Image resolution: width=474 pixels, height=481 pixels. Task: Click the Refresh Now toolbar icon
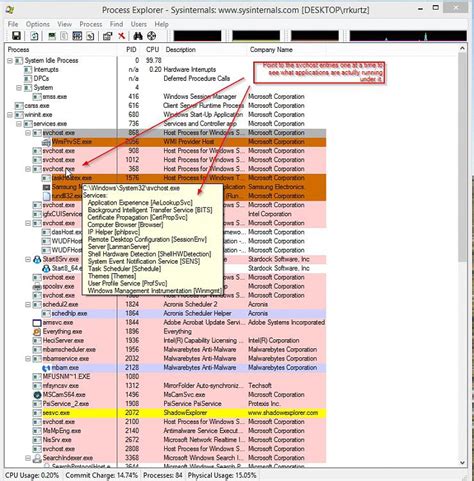[34, 36]
